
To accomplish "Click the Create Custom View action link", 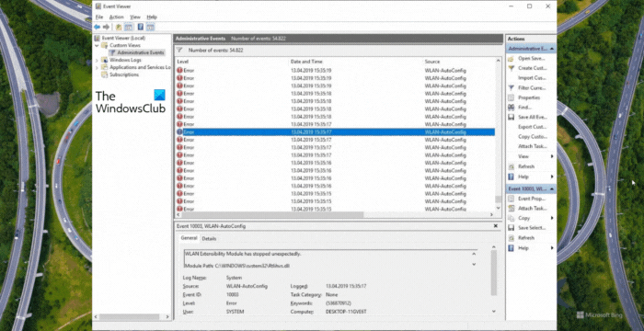I will click(x=532, y=68).
